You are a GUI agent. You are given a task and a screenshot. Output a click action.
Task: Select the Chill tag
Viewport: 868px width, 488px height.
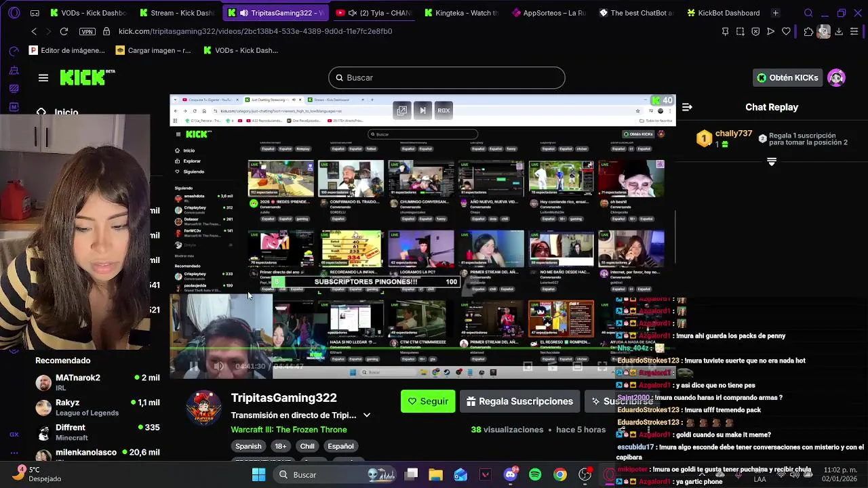point(307,446)
